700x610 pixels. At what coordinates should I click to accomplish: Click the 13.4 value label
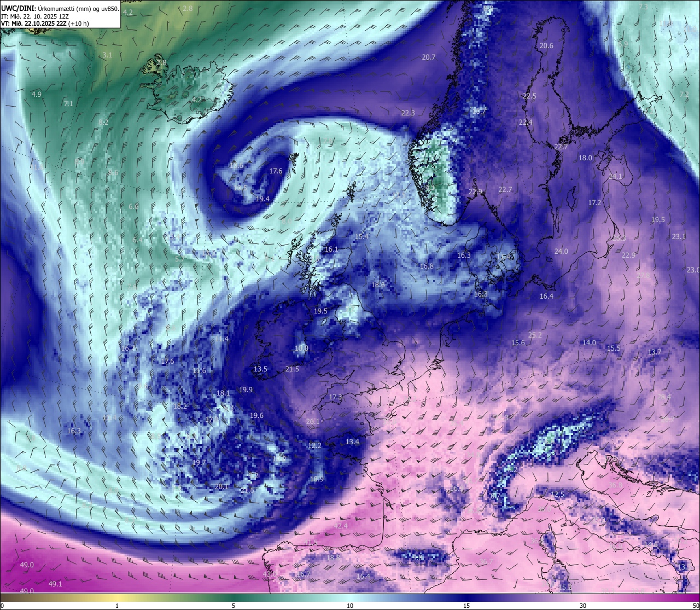coord(352,442)
